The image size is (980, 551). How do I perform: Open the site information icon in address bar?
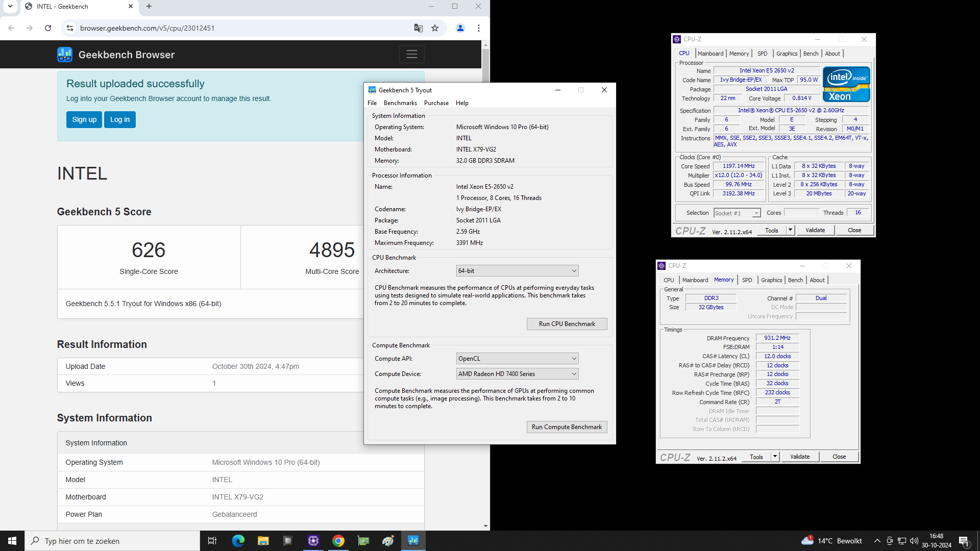tap(70, 28)
